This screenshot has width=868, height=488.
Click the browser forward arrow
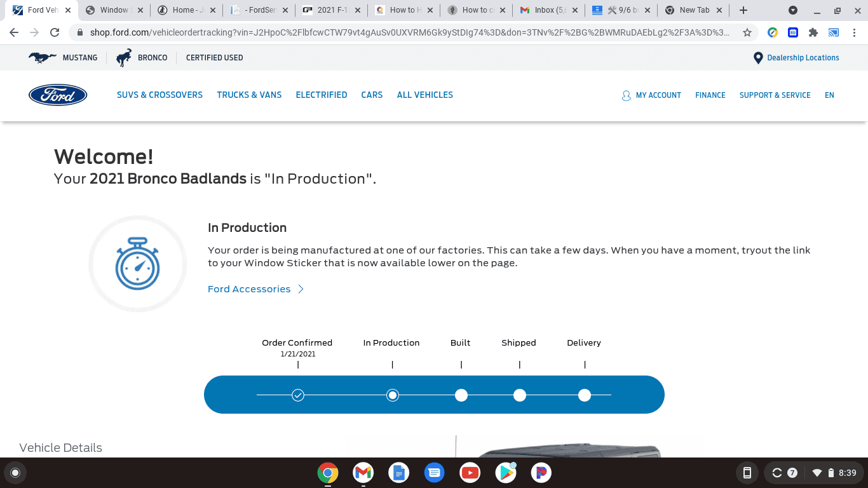34,32
